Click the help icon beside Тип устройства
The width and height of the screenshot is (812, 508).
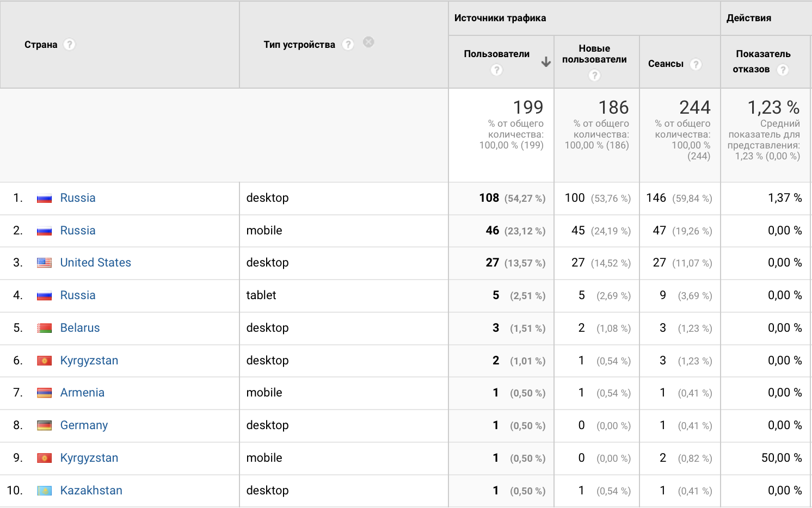pos(348,45)
